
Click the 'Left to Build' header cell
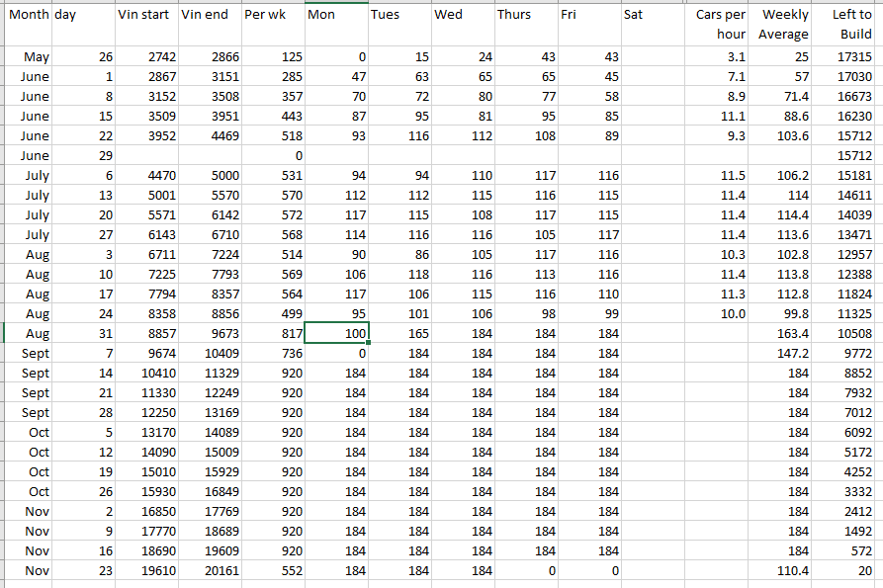click(x=847, y=25)
